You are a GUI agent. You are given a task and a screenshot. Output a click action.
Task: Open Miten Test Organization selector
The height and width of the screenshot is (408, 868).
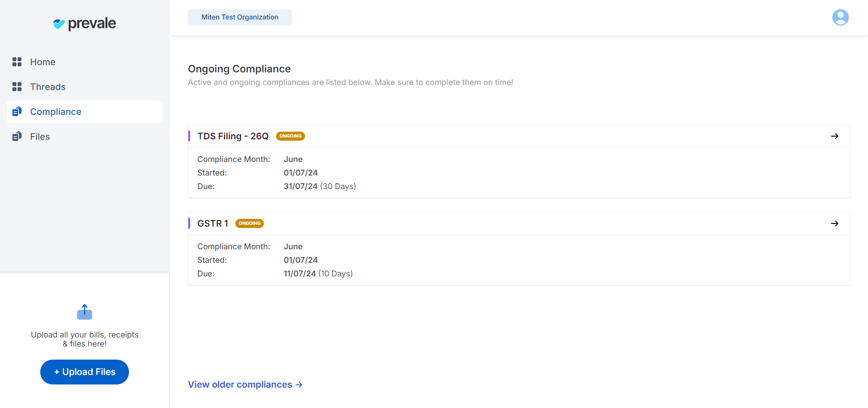tap(239, 17)
